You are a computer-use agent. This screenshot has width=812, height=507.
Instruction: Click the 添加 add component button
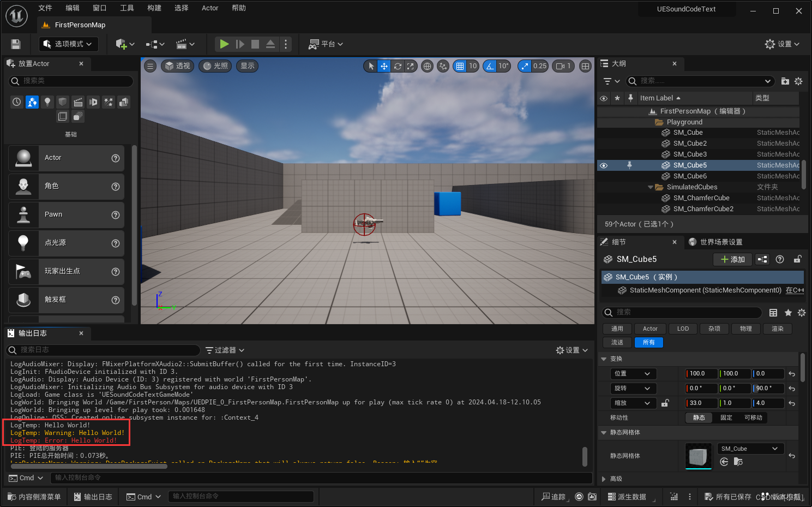[x=732, y=260]
